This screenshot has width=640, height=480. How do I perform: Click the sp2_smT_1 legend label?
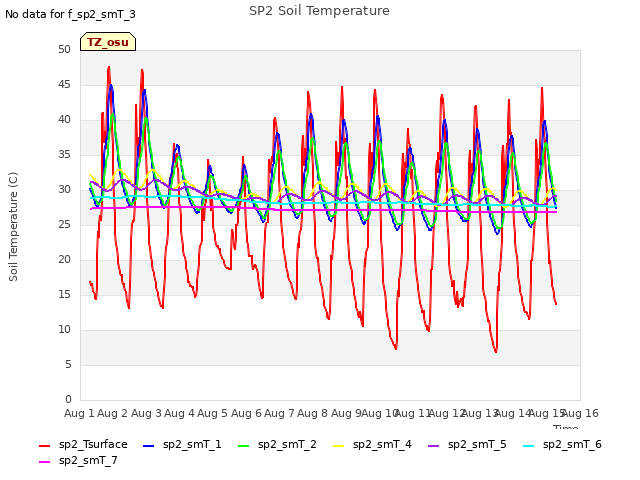coord(192,444)
